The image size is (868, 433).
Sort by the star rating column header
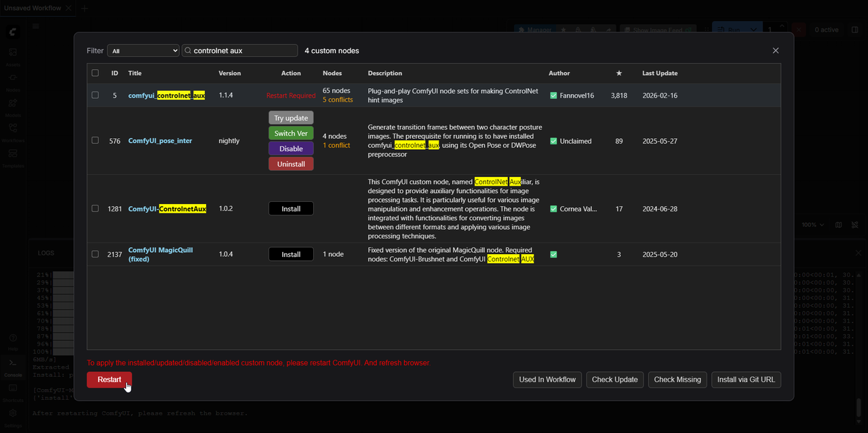tap(619, 73)
